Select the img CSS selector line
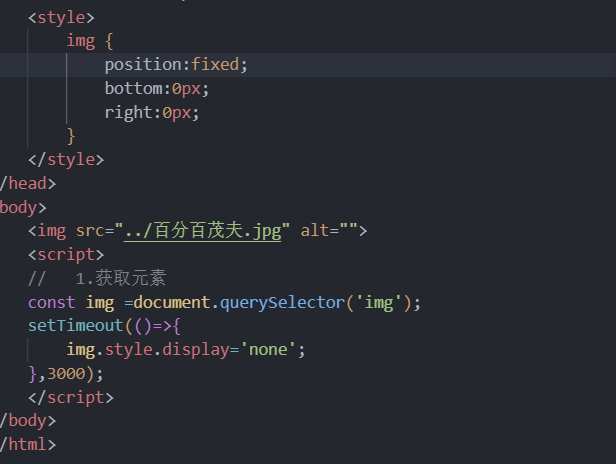 pyautogui.click(x=90, y=41)
